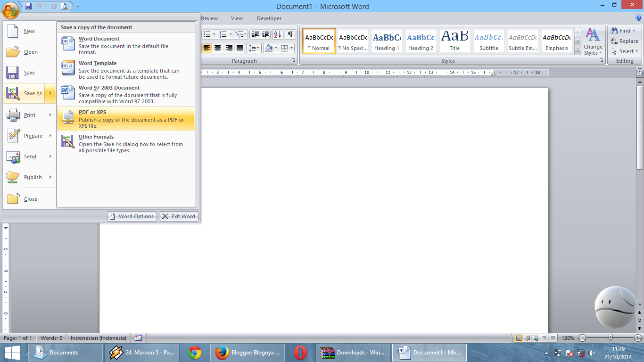Switch to Draft view
The height and width of the screenshot is (362, 644).
[553, 338]
